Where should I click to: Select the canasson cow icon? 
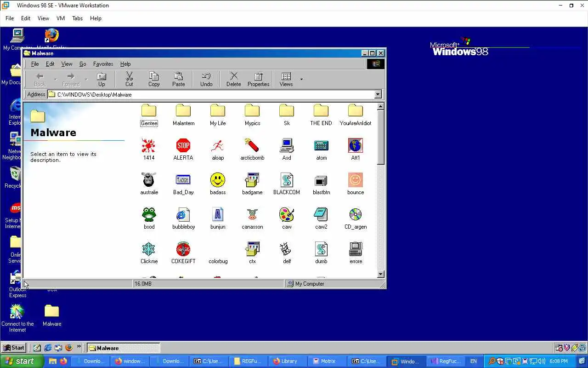tap(252, 214)
